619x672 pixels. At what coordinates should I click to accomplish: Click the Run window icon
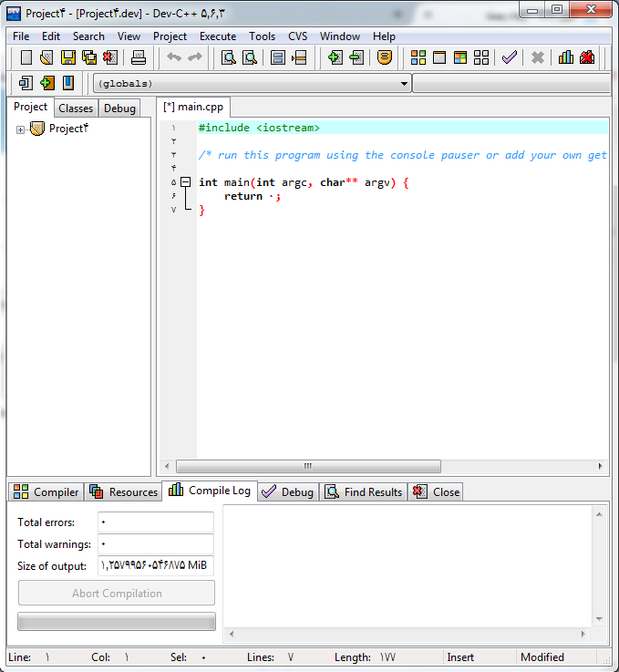pos(439,57)
